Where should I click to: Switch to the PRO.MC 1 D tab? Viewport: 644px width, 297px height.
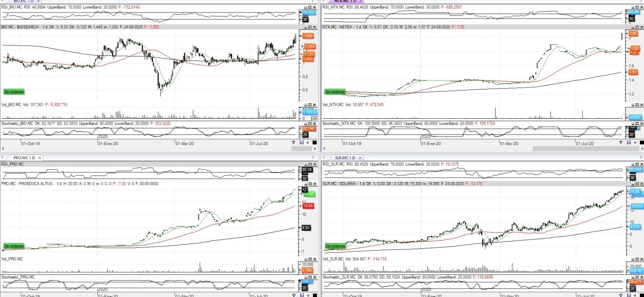click(24, 158)
